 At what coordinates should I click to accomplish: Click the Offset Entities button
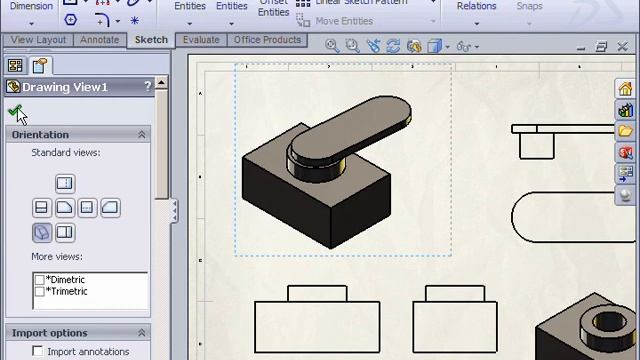tap(273, 8)
